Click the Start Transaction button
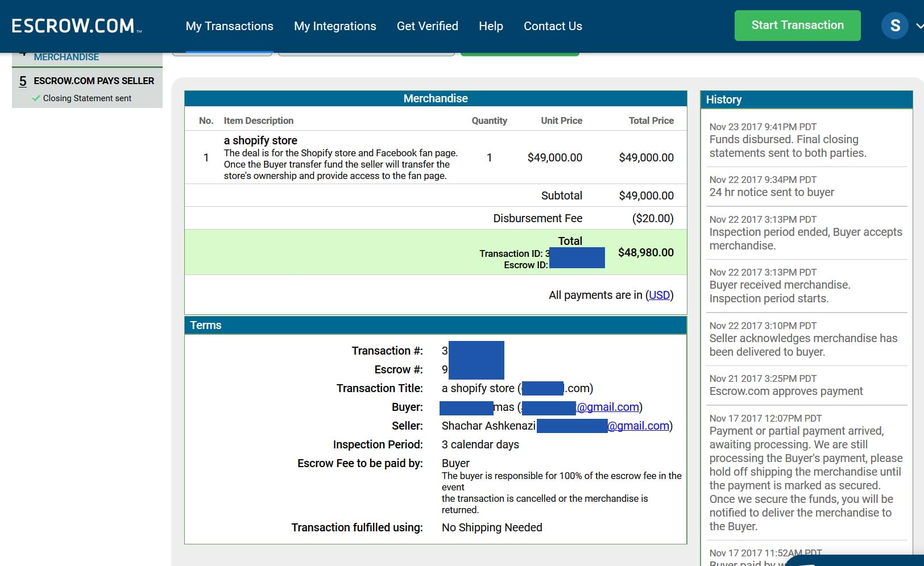 [797, 26]
